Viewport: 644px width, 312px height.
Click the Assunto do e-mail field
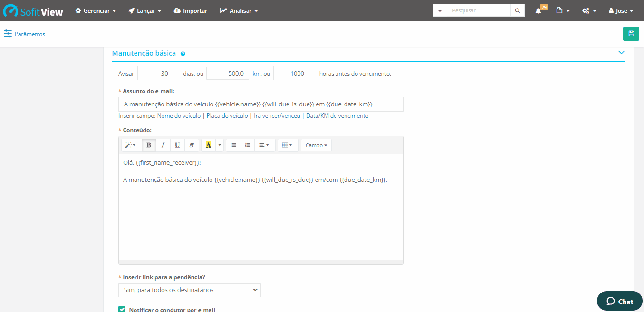pyautogui.click(x=261, y=104)
